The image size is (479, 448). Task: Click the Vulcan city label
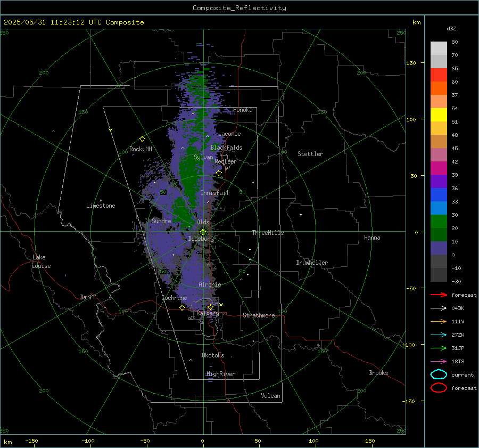pyautogui.click(x=270, y=396)
